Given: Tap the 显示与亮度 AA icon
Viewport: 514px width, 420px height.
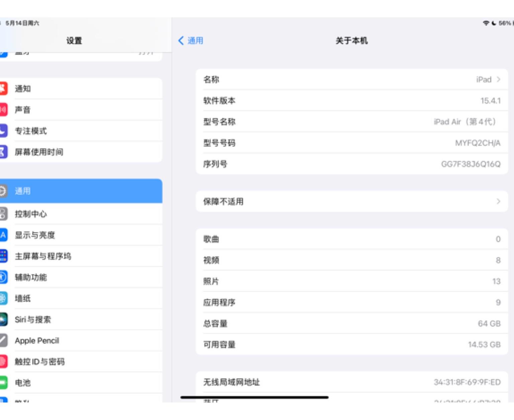Looking at the screenshot, I should [x=3, y=235].
